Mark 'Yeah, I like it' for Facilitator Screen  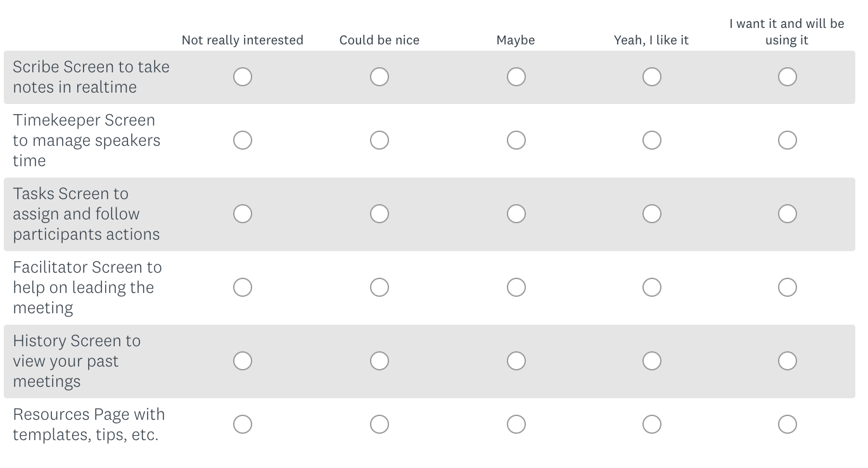click(651, 287)
